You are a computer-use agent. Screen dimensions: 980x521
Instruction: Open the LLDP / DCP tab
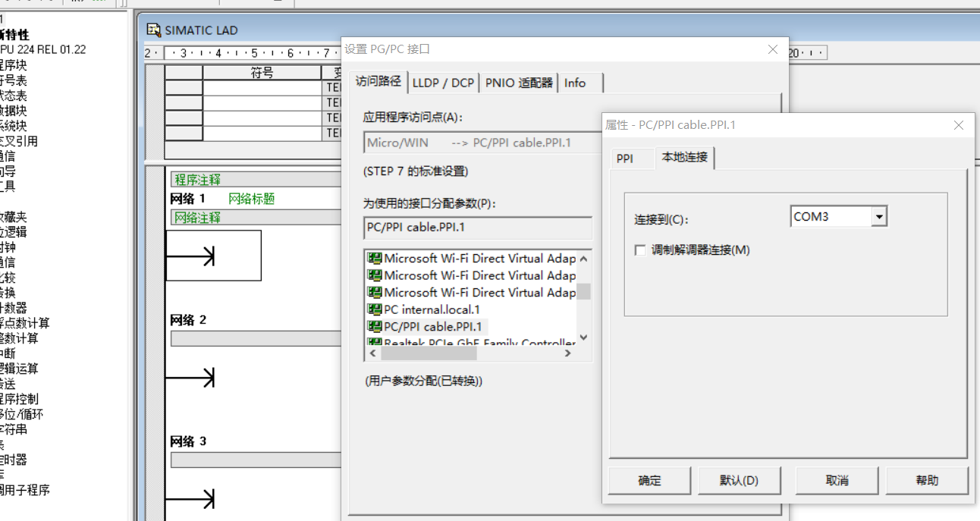pyautogui.click(x=444, y=83)
